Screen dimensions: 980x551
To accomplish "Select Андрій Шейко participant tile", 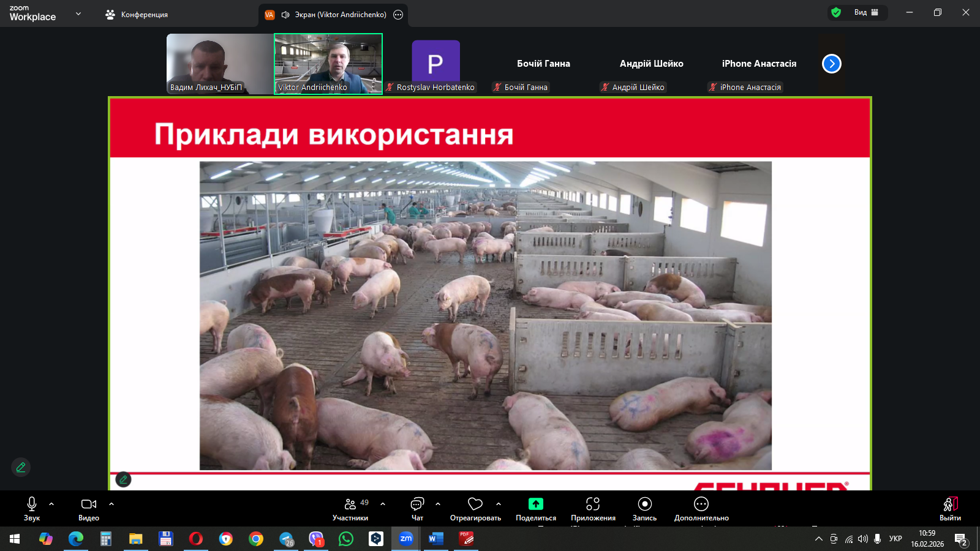I will [652, 64].
